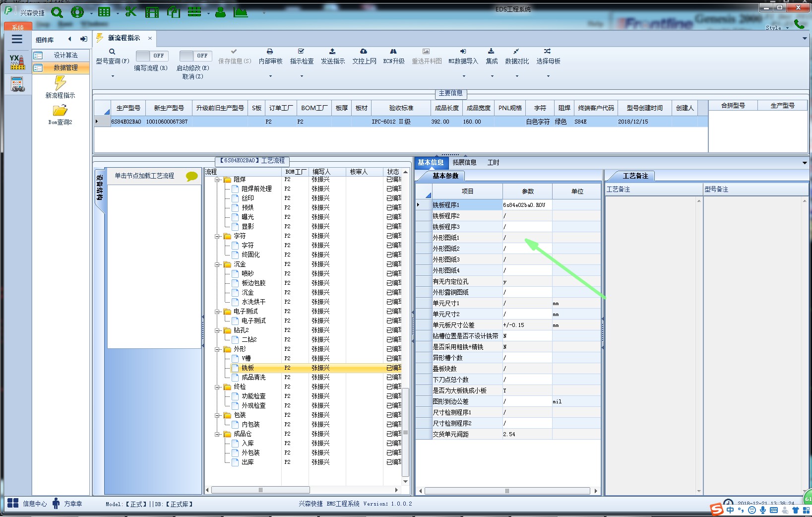Select the 新流程指示 document tab
The image size is (812, 517).
[124, 38]
